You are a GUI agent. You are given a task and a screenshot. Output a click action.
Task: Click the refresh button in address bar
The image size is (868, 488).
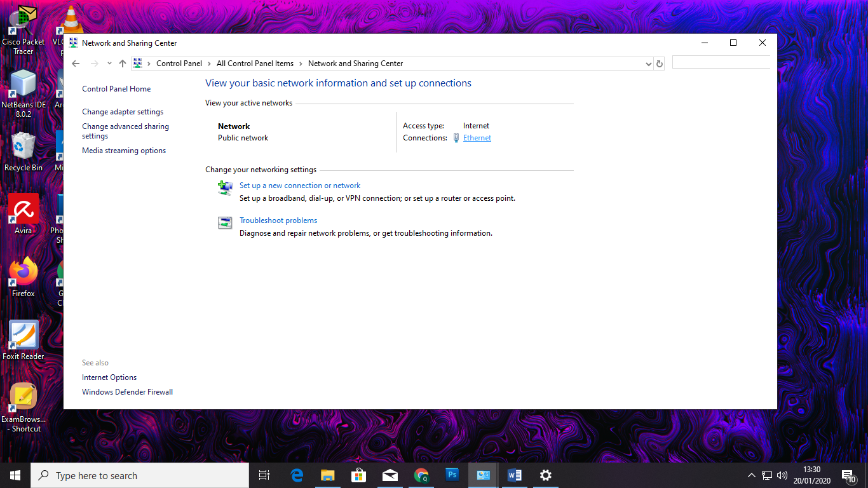click(x=659, y=64)
